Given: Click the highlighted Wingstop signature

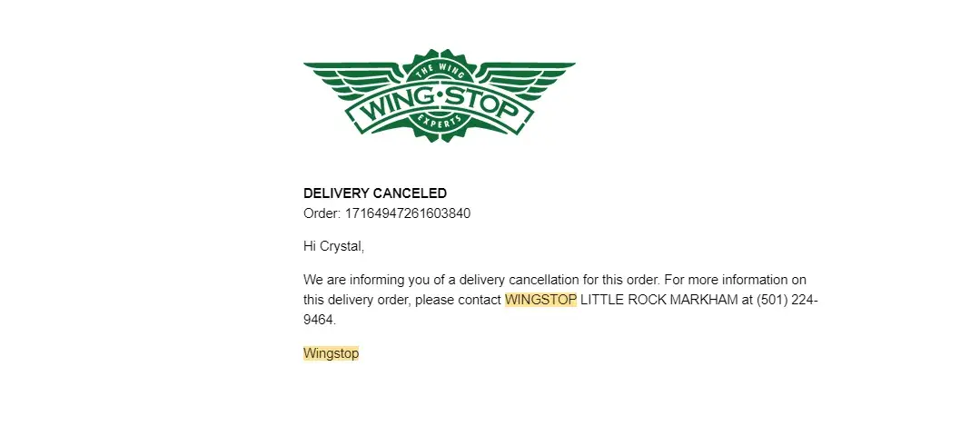Looking at the screenshot, I should pyautogui.click(x=331, y=353).
